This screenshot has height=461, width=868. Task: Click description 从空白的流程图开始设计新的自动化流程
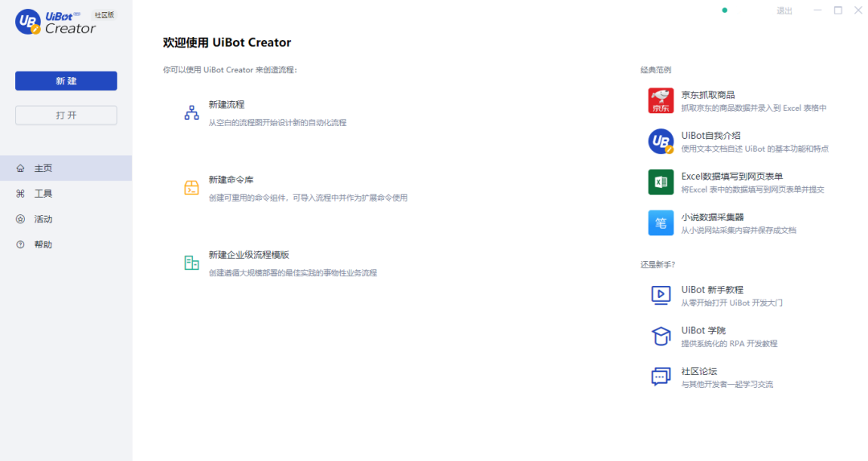tap(277, 122)
